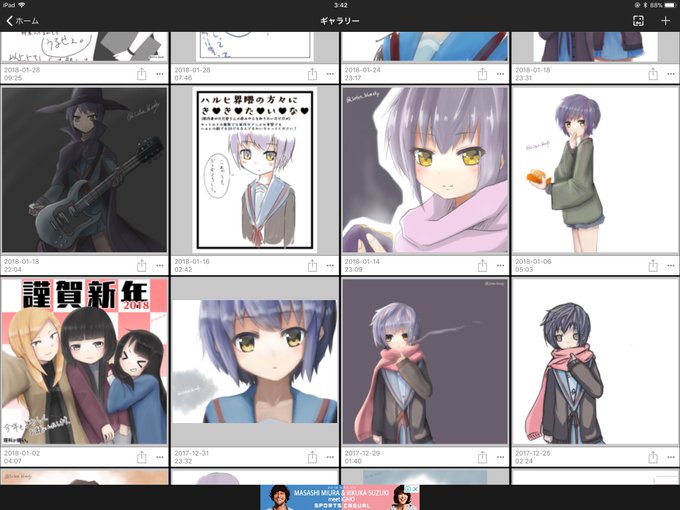680x510 pixels.
Task: Tap the ギャラリー title
Action: (340, 20)
